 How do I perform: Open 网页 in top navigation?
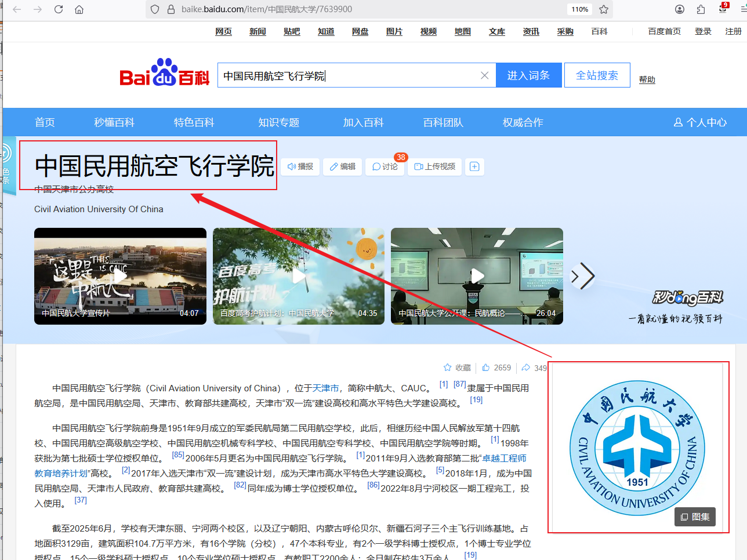tap(223, 31)
